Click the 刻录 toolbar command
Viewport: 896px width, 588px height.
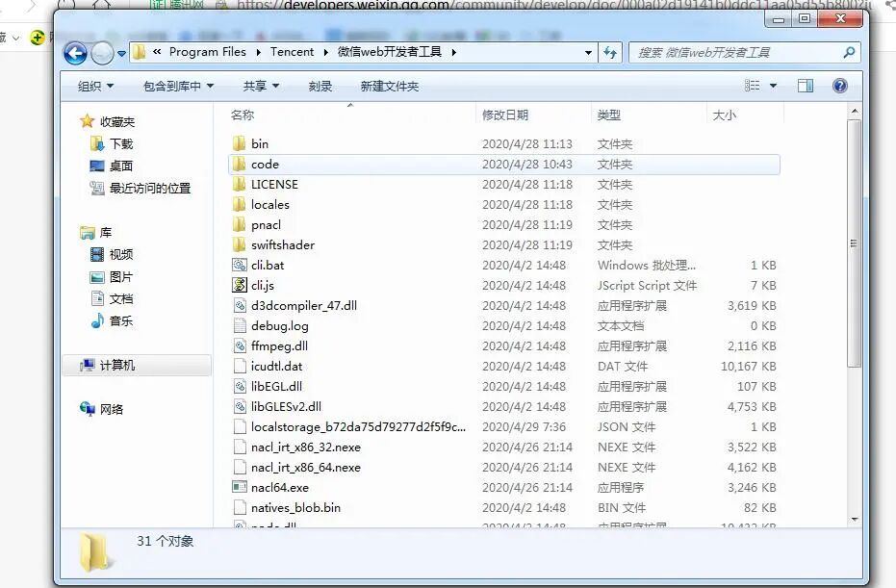(320, 87)
